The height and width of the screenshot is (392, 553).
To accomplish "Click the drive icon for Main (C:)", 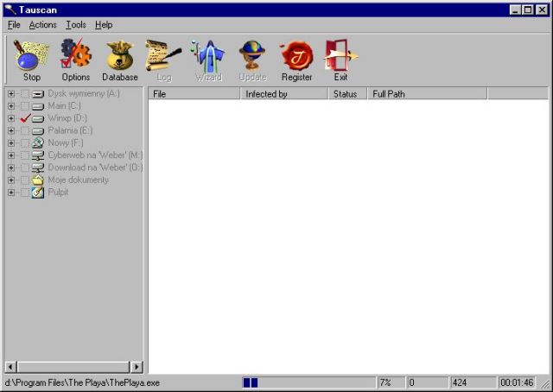I will pos(38,106).
